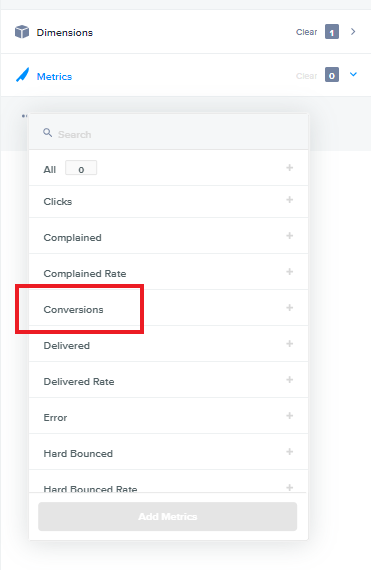Click the Add Metrics button
Image resolution: width=371 pixels, height=570 pixels.
click(x=168, y=517)
